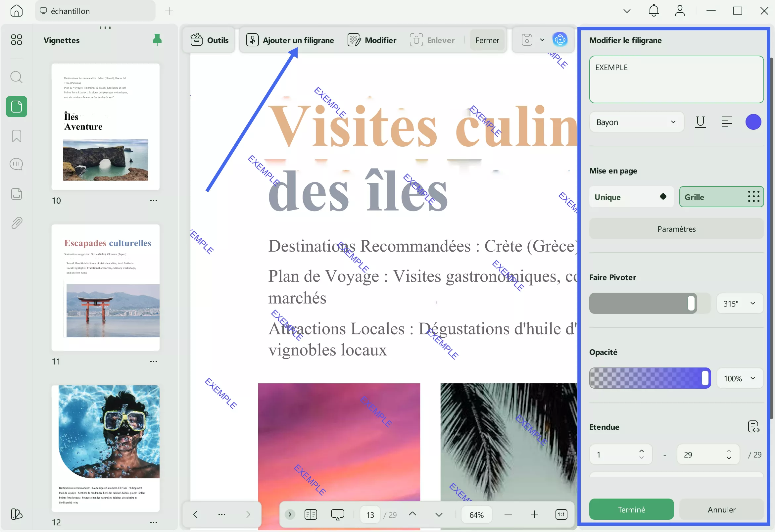Image resolution: width=775 pixels, height=532 pixels.
Task: Click the Paramètres button
Action: [676, 229]
